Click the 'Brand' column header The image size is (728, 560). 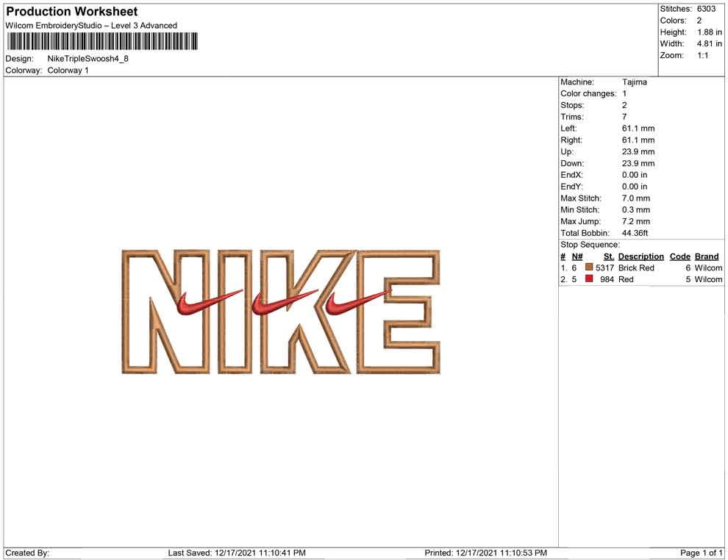click(x=707, y=256)
